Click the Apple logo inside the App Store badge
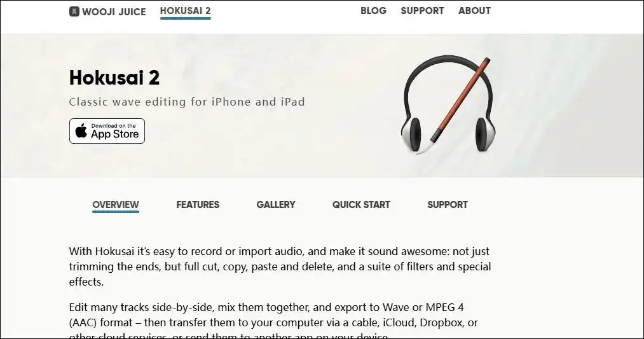The height and width of the screenshot is (339, 644). pyautogui.click(x=81, y=130)
